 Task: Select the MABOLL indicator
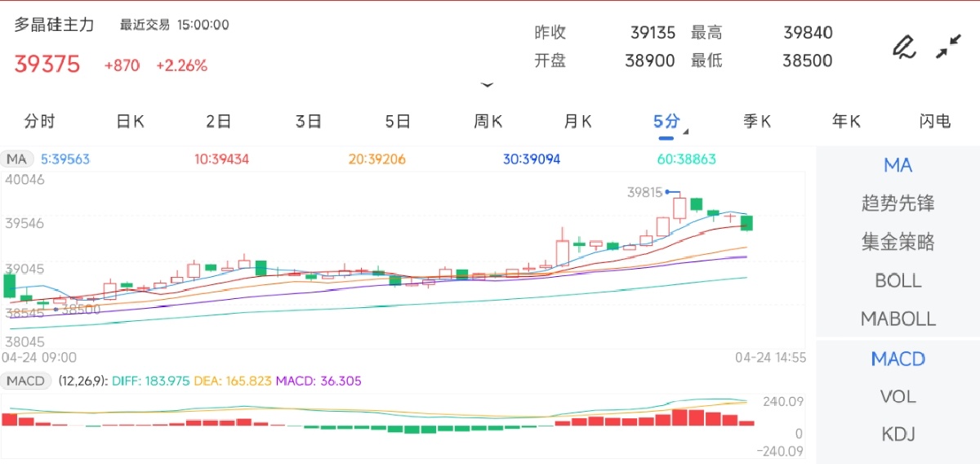[x=898, y=319]
